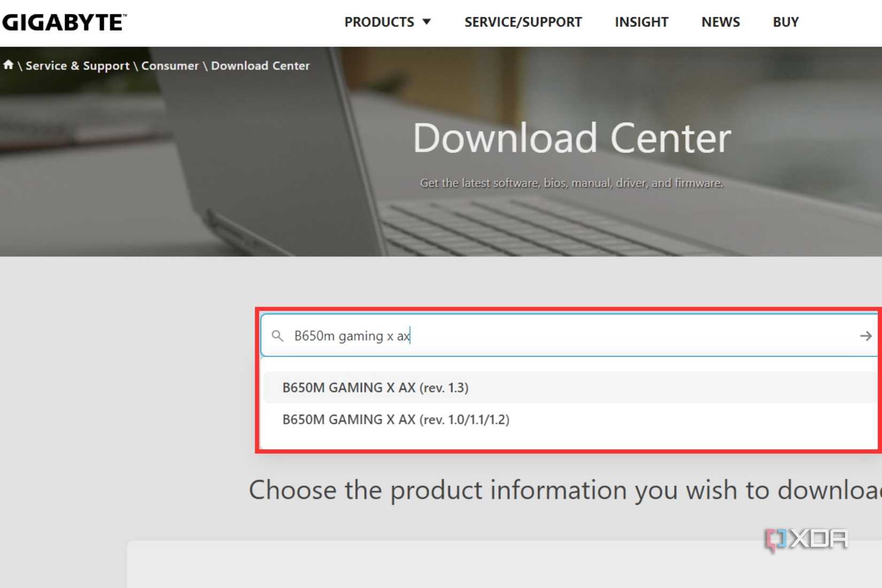882x588 pixels.
Task: Click the BUY menu item
Action: click(786, 22)
